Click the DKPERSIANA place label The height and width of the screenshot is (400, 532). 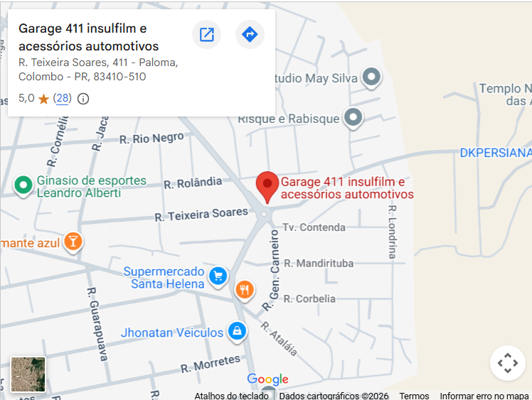pyautogui.click(x=496, y=153)
